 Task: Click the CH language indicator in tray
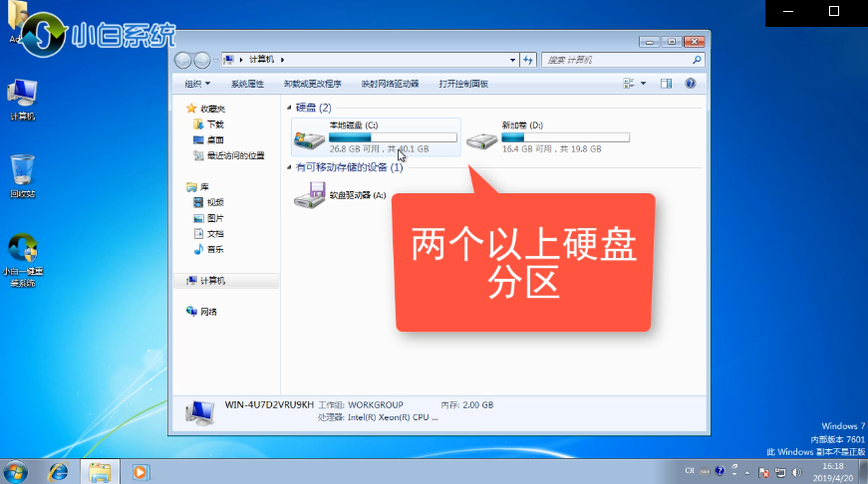point(690,471)
